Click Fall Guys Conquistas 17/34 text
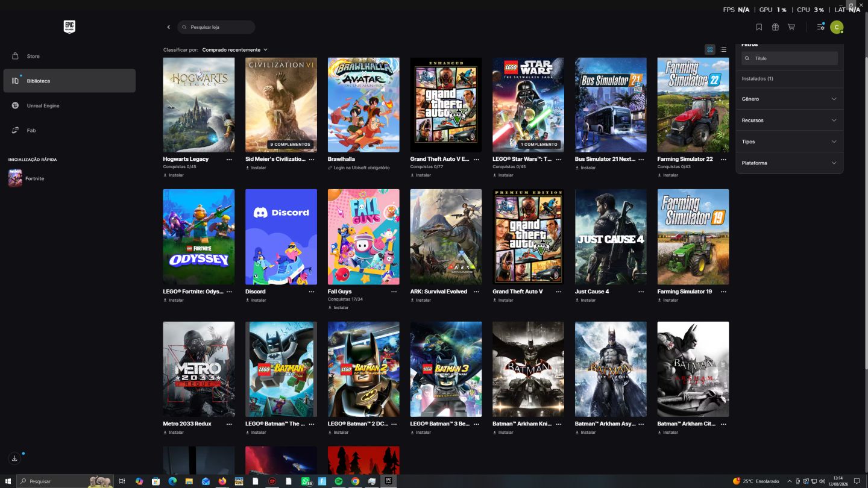 coord(345,299)
